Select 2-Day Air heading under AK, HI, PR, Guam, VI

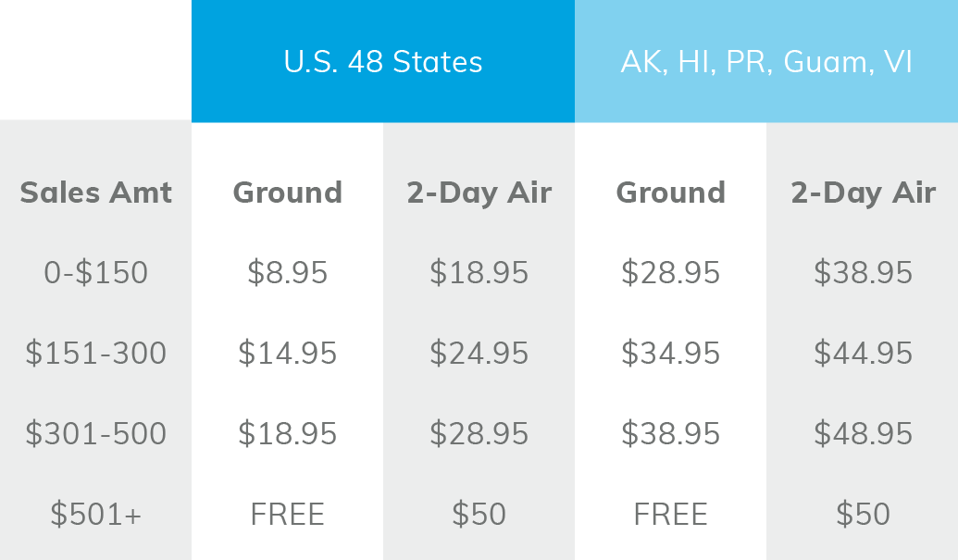pyautogui.click(x=863, y=193)
